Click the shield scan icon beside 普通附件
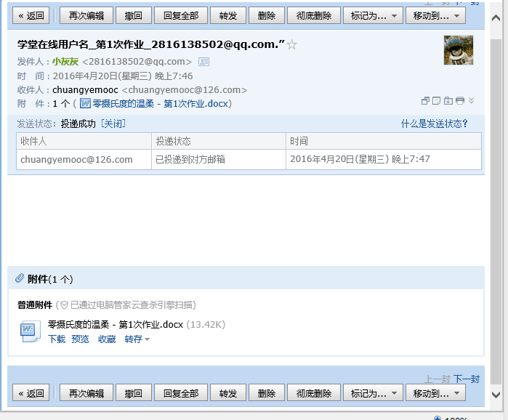The width and height of the screenshot is (508, 420). point(64,305)
